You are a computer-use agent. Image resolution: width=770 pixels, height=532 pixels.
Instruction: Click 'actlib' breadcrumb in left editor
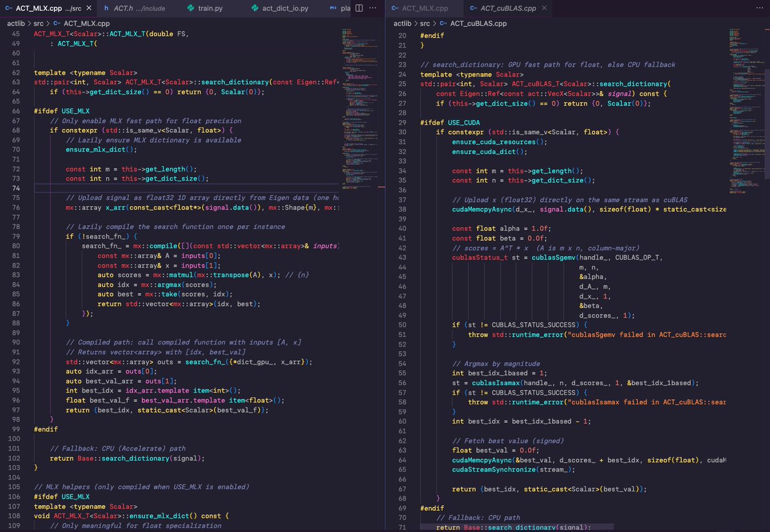17,23
